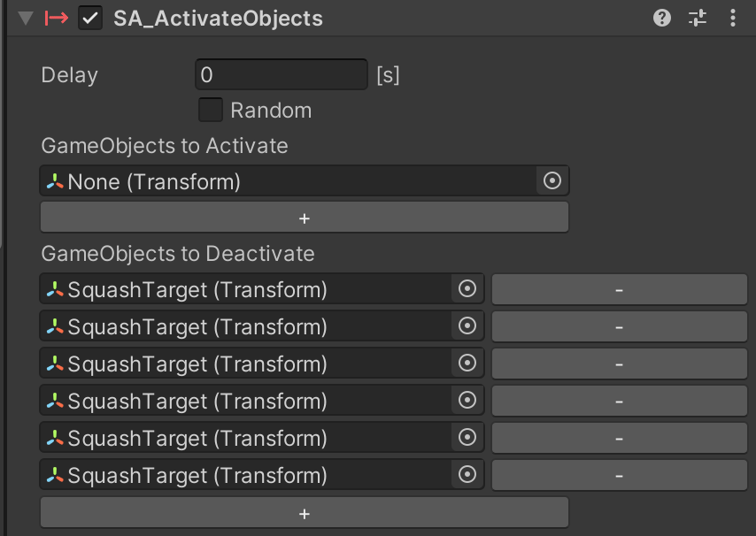Click the object picker for None (Transform)
The height and width of the screenshot is (536, 756).
552,181
